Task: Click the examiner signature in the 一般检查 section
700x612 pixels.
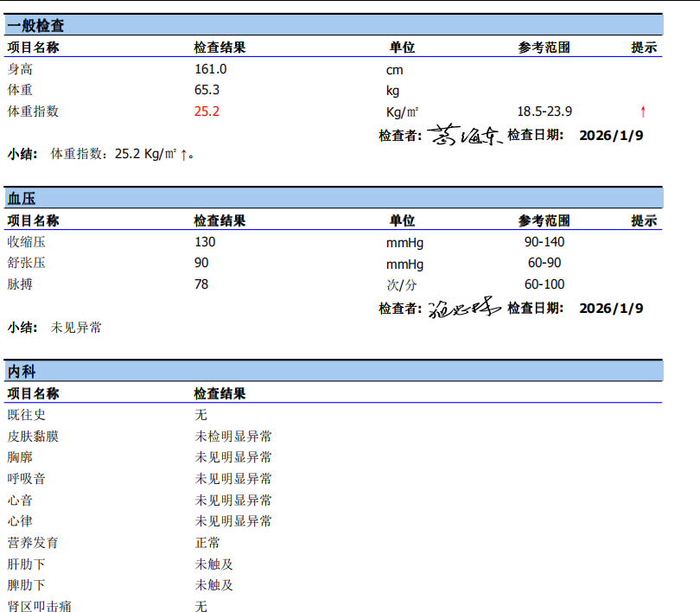Action: coord(465,135)
